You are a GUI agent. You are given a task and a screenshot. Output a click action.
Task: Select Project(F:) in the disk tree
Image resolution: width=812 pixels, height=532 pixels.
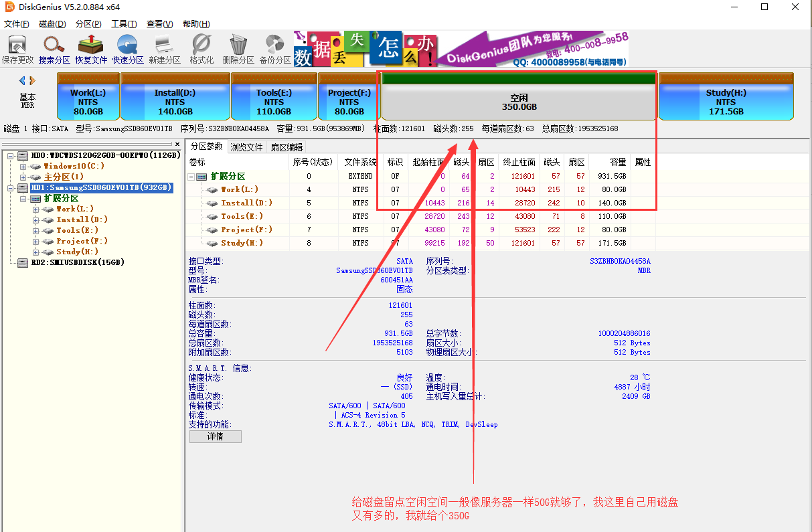point(82,242)
